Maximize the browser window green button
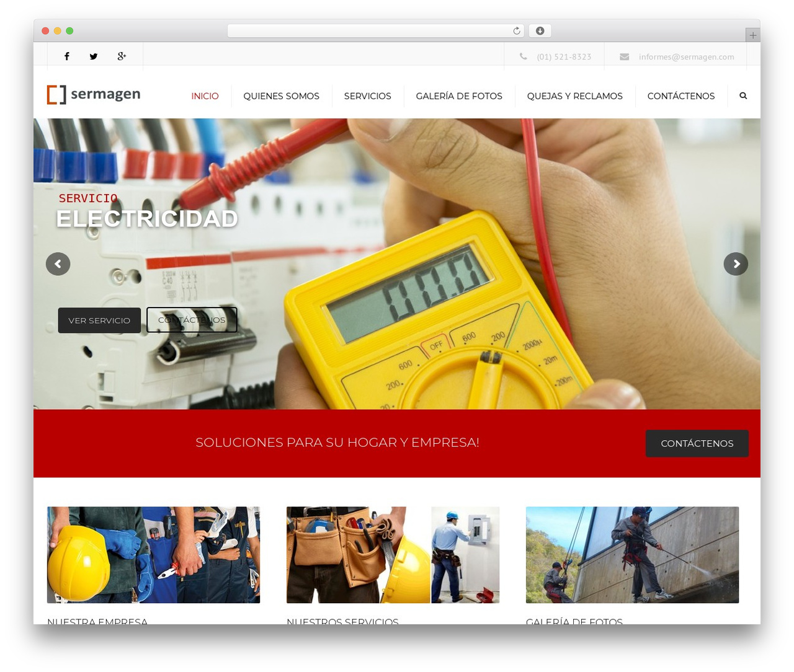 tap(69, 31)
